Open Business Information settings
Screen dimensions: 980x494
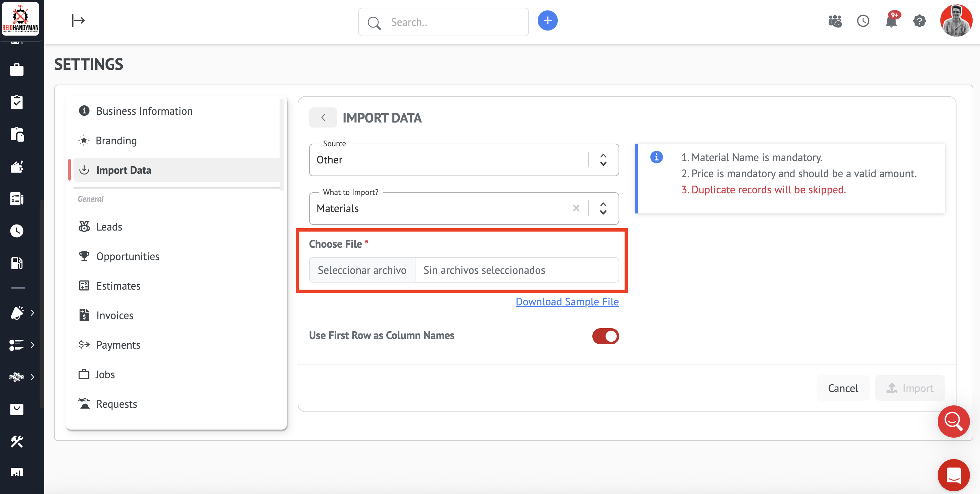coord(144,111)
